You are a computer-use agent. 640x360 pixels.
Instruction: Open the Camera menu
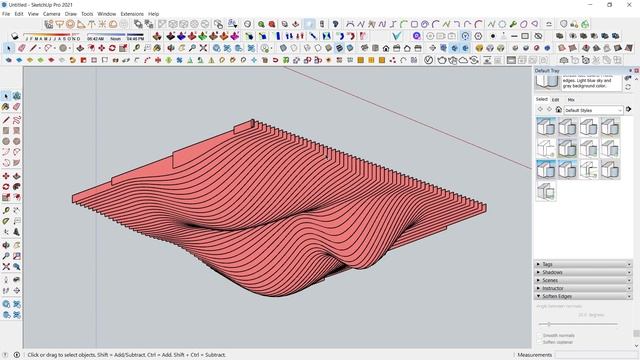51,14
